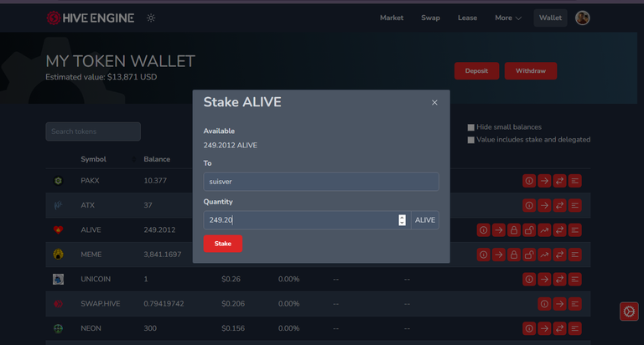Screen dimensions: 644x345
Task: Toggle light theme sun icon
Action: click(x=151, y=18)
